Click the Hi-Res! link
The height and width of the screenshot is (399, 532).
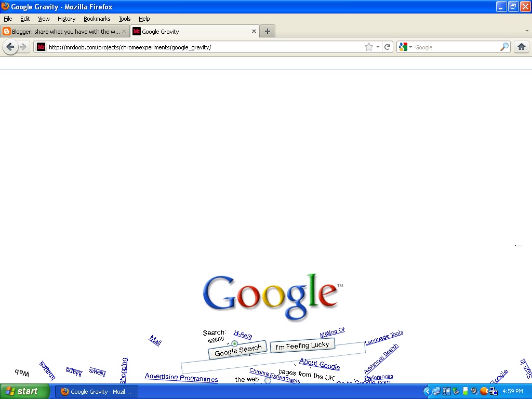[x=243, y=335]
